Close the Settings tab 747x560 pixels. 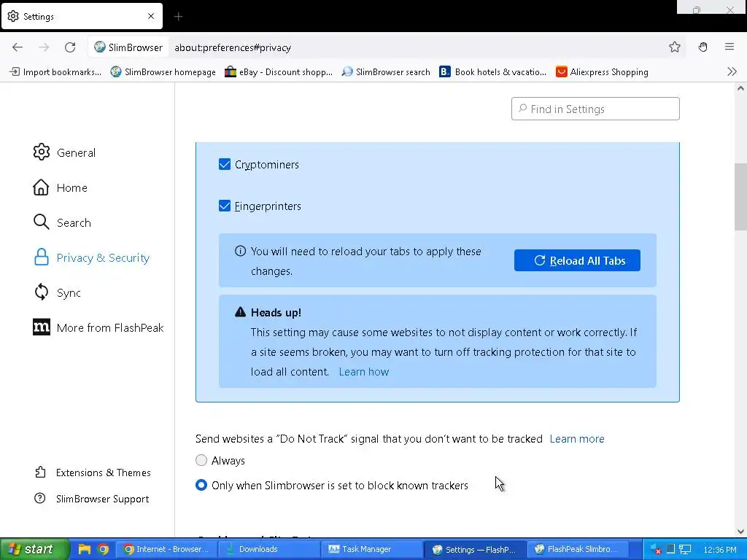151,16
